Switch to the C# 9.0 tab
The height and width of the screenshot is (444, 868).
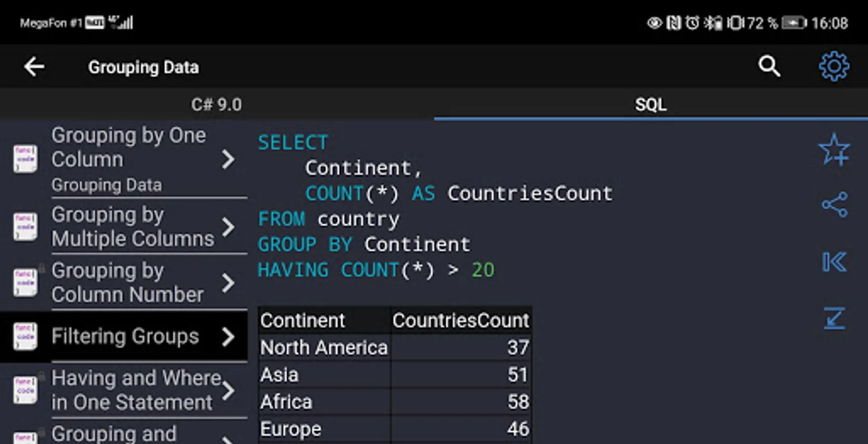tap(217, 105)
